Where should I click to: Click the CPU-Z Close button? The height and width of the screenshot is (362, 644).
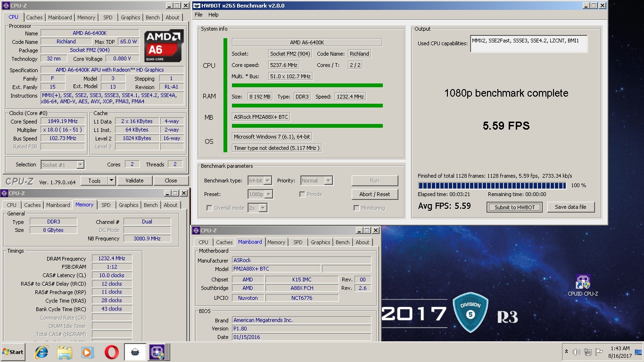(171, 181)
